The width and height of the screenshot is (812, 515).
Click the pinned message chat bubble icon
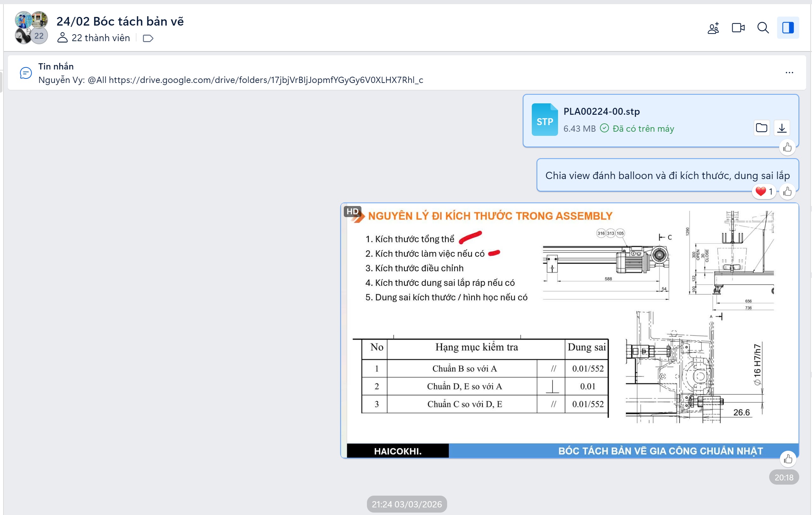tap(26, 73)
